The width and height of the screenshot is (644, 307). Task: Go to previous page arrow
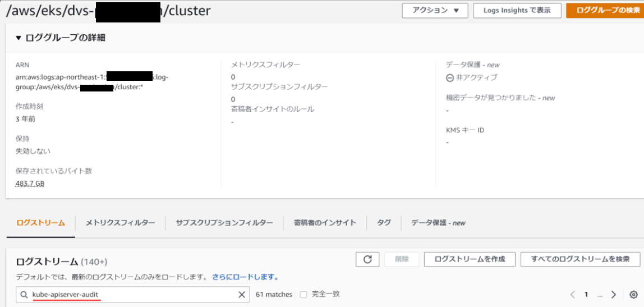(x=573, y=295)
